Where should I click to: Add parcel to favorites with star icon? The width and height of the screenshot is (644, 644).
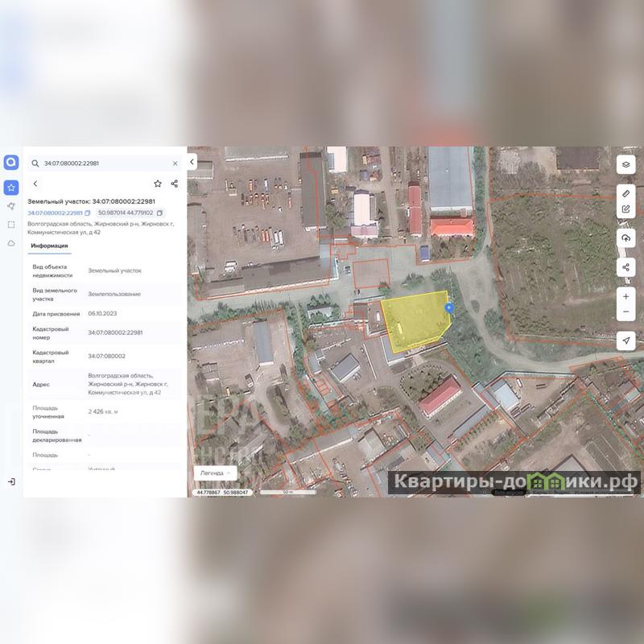click(158, 184)
